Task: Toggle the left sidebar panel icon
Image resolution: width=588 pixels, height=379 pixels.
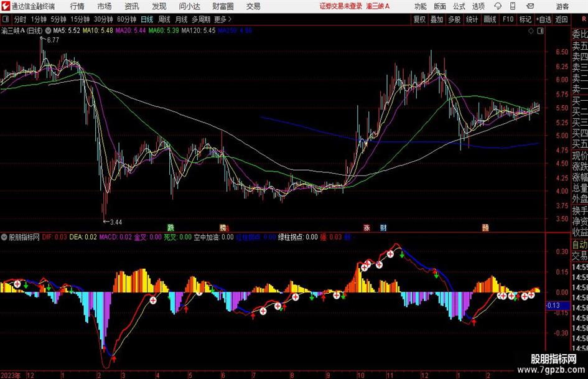Action: [x=5, y=19]
